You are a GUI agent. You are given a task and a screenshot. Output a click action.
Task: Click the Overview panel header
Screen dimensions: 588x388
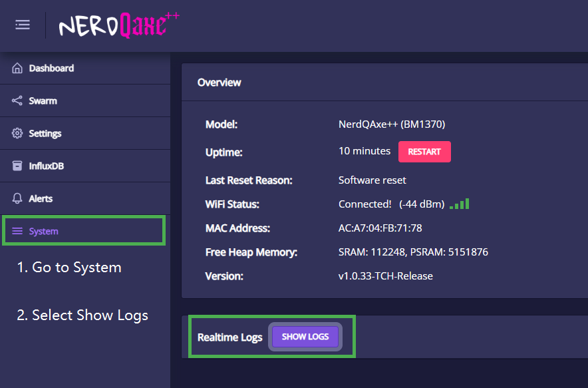(x=220, y=83)
